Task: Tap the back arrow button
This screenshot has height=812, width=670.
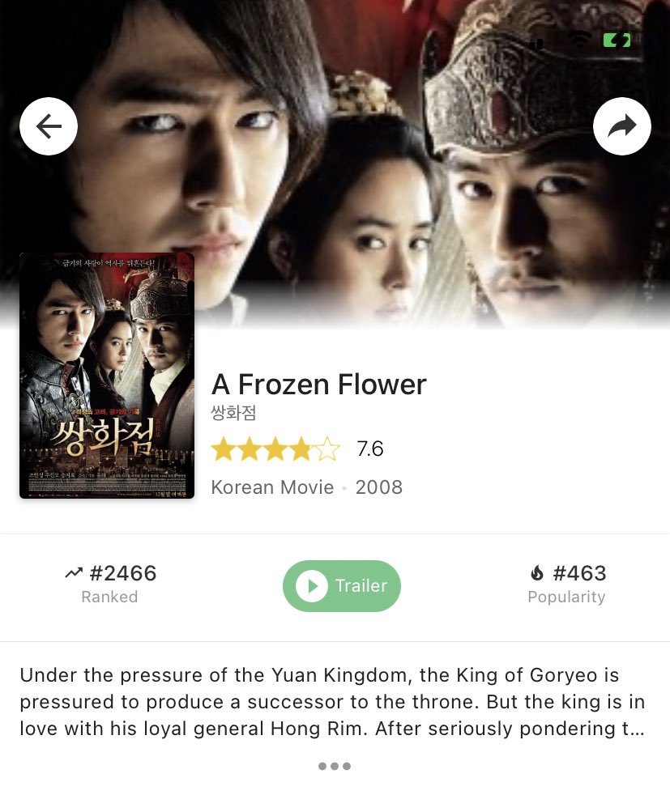Action: pyautogui.click(x=49, y=126)
